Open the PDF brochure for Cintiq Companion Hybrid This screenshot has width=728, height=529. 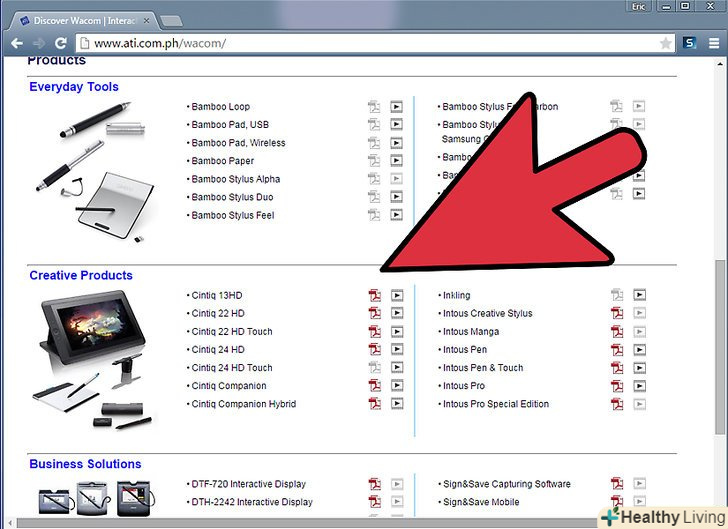375,404
